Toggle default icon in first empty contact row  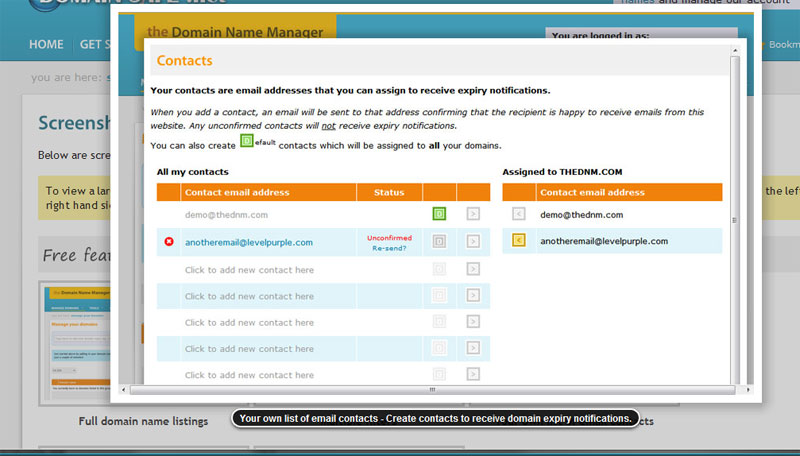click(x=439, y=269)
